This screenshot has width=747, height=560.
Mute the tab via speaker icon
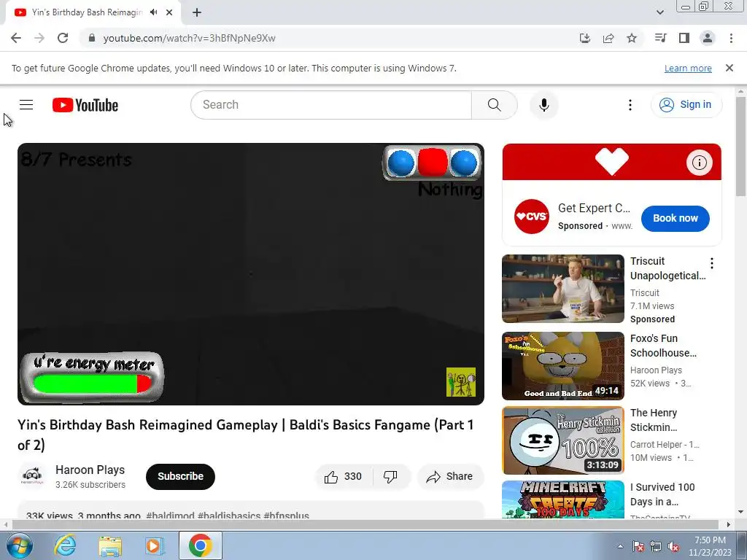pos(153,12)
